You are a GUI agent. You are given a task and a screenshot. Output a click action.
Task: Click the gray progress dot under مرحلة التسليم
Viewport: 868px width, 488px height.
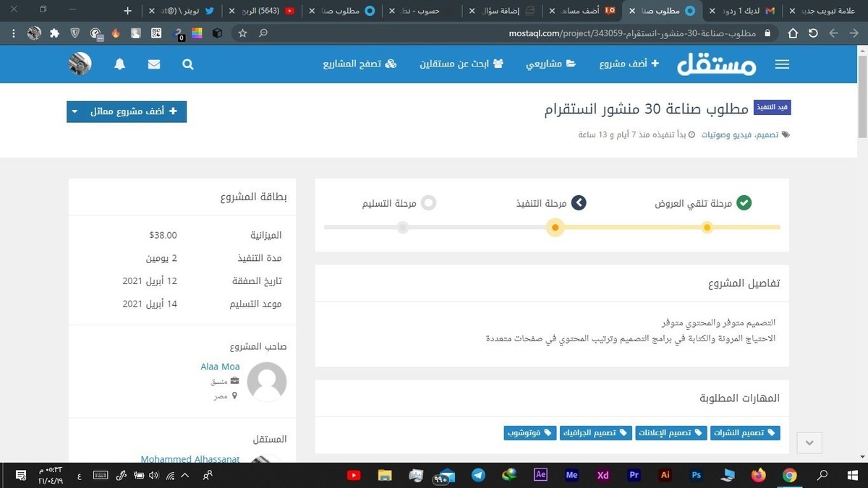point(403,228)
